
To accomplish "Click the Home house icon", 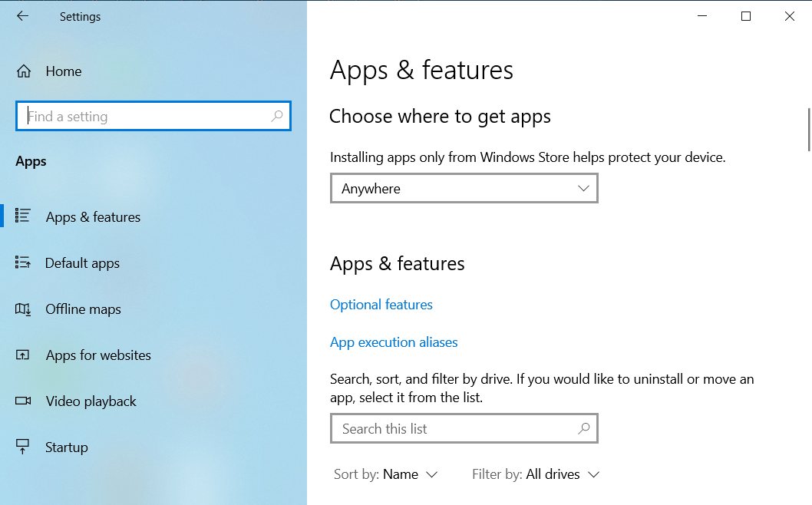I will (x=24, y=71).
